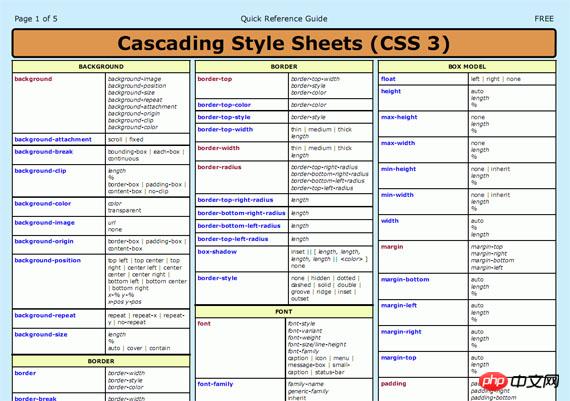Select the 'BACKGROUND' section header
The image size is (570, 401).
101,67
